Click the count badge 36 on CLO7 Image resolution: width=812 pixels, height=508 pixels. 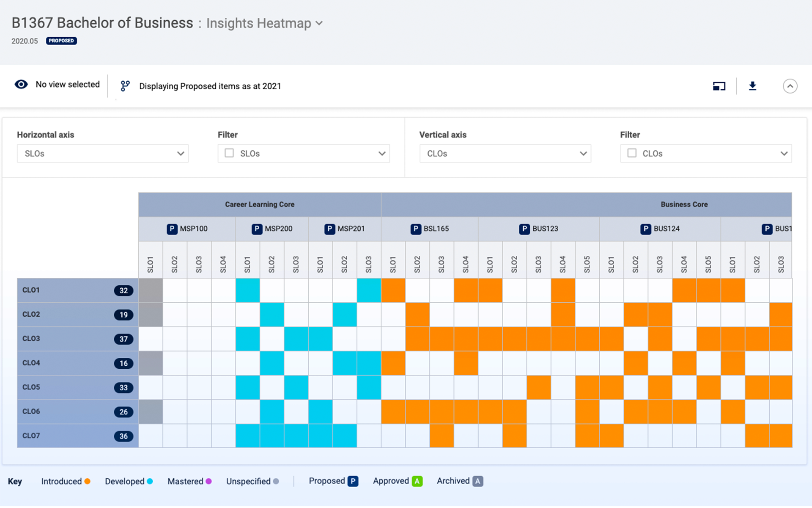pos(123,436)
